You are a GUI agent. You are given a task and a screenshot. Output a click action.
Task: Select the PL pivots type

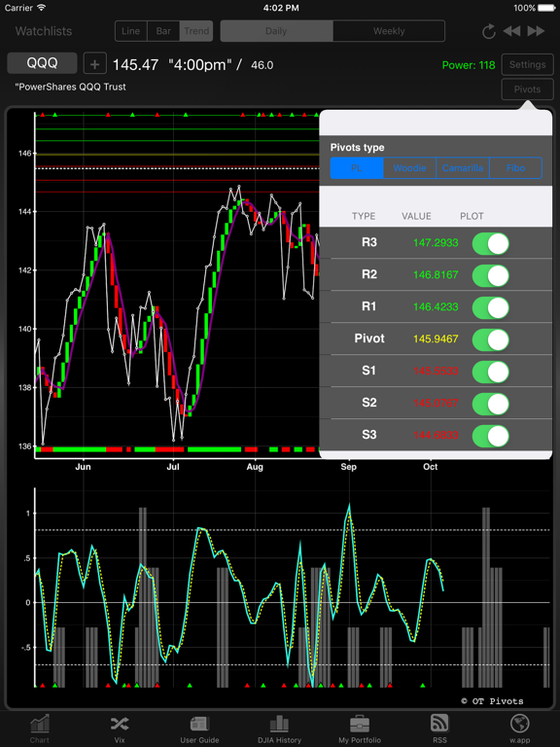[x=357, y=168]
